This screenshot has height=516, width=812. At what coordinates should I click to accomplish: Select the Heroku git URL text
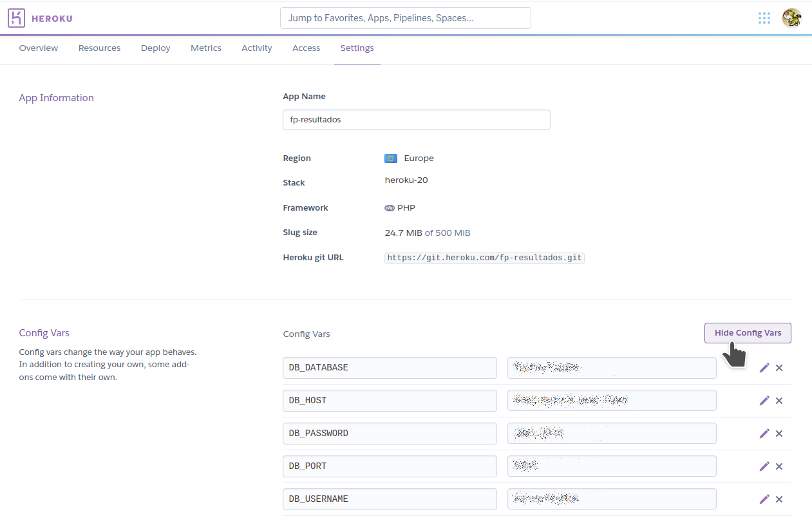pos(484,258)
